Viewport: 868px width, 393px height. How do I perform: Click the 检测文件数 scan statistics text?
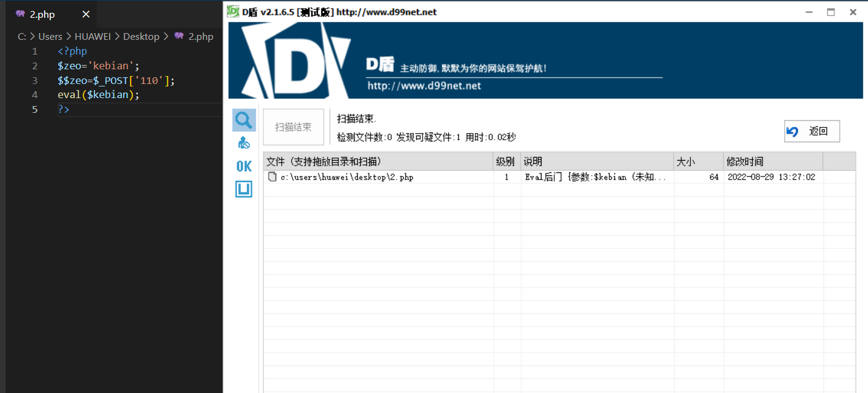[426, 137]
